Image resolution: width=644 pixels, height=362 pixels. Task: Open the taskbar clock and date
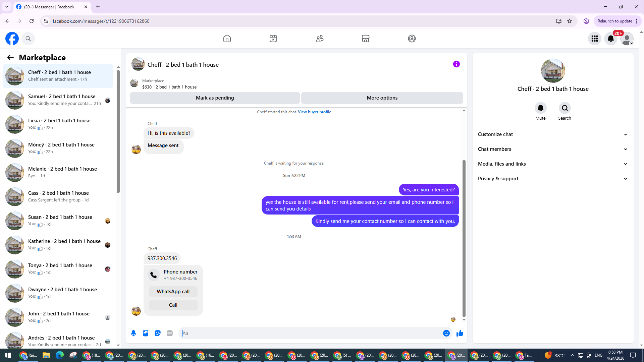615,355
